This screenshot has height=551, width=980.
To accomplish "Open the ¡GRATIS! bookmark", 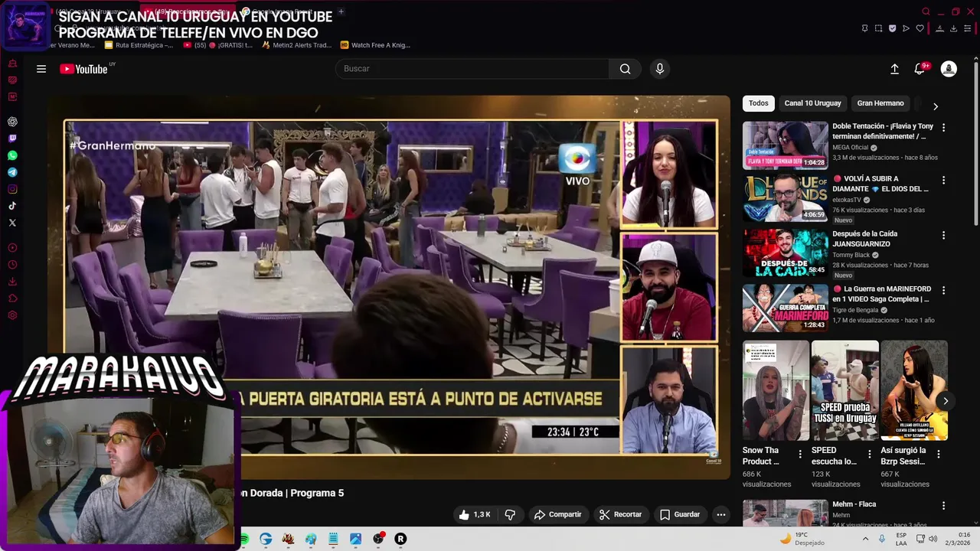I will (217, 45).
